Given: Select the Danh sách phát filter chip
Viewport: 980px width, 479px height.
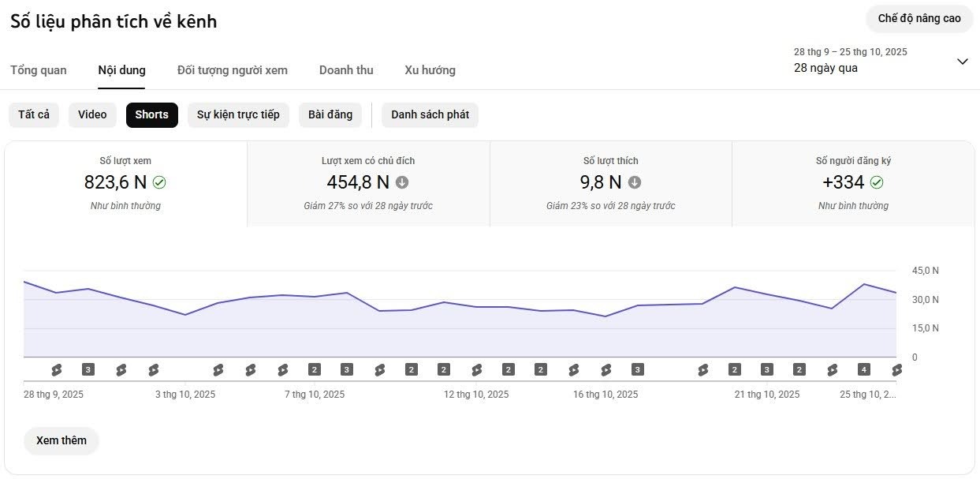Looking at the screenshot, I should [430, 114].
